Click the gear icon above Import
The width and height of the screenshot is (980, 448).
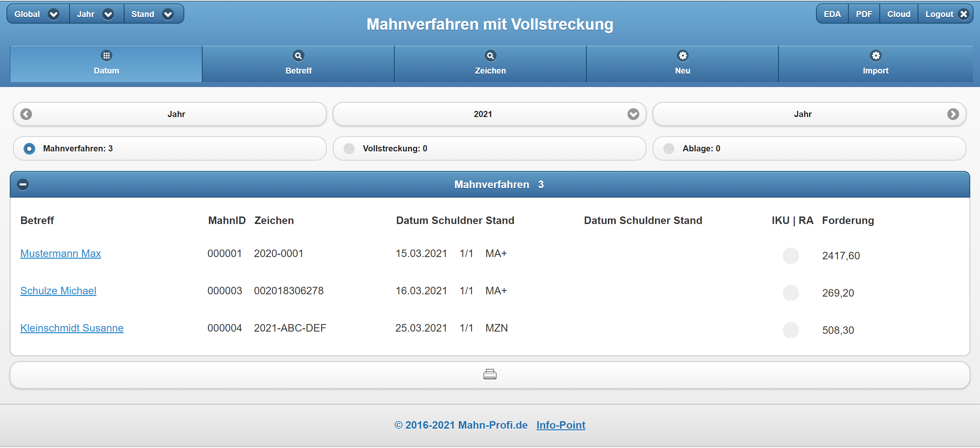click(x=875, y=56)
